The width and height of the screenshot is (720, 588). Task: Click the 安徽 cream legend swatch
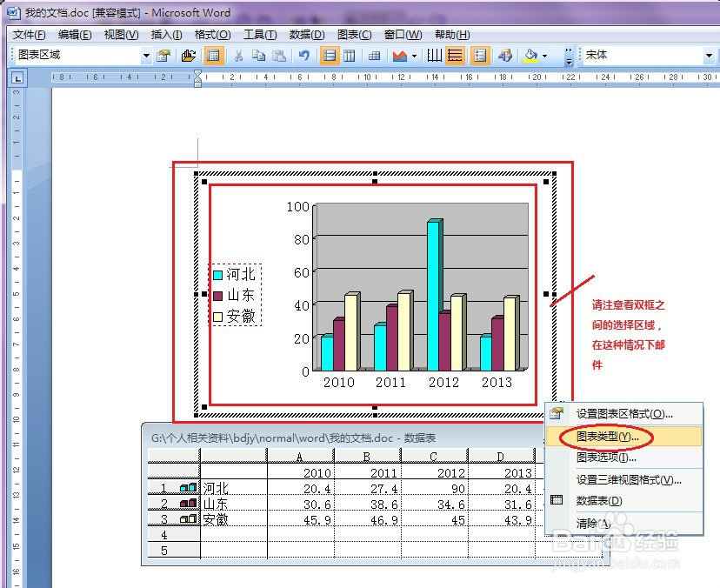tap(217, 317)
